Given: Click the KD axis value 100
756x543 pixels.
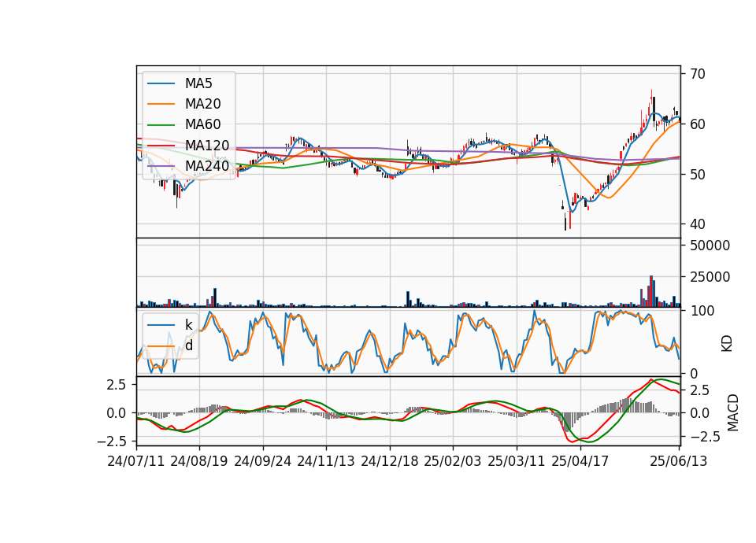Looking at the screenshot, I should (x=702, y=311).
